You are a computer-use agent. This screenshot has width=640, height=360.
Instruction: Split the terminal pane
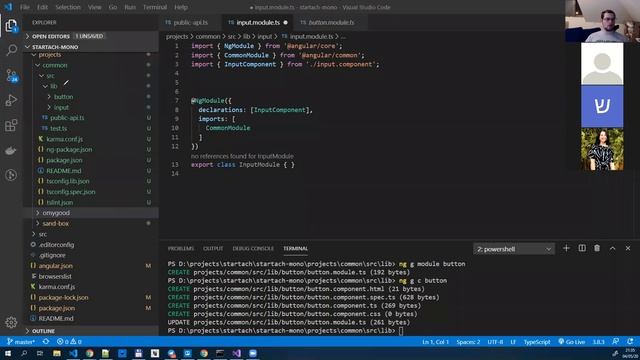tap(582, 248)
